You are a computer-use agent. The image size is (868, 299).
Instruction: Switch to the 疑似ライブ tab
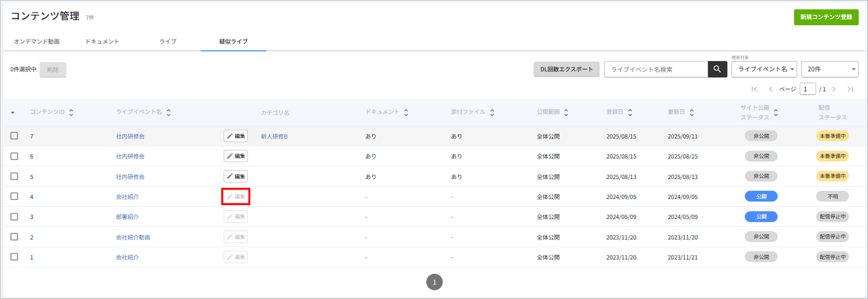233,41
